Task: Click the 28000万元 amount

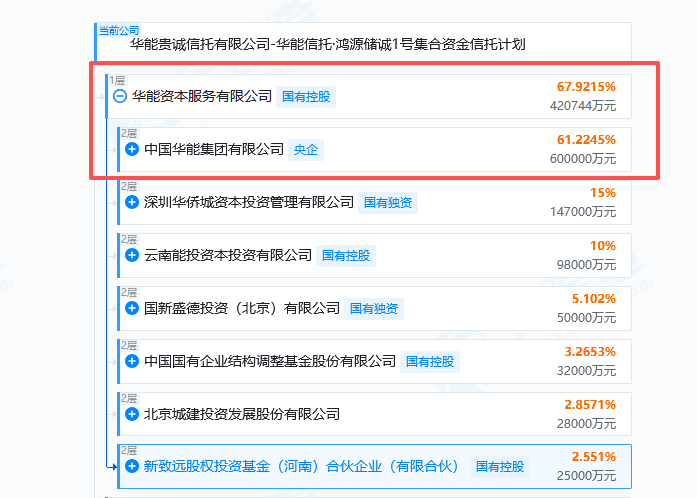Action: [x=586, y=424]
